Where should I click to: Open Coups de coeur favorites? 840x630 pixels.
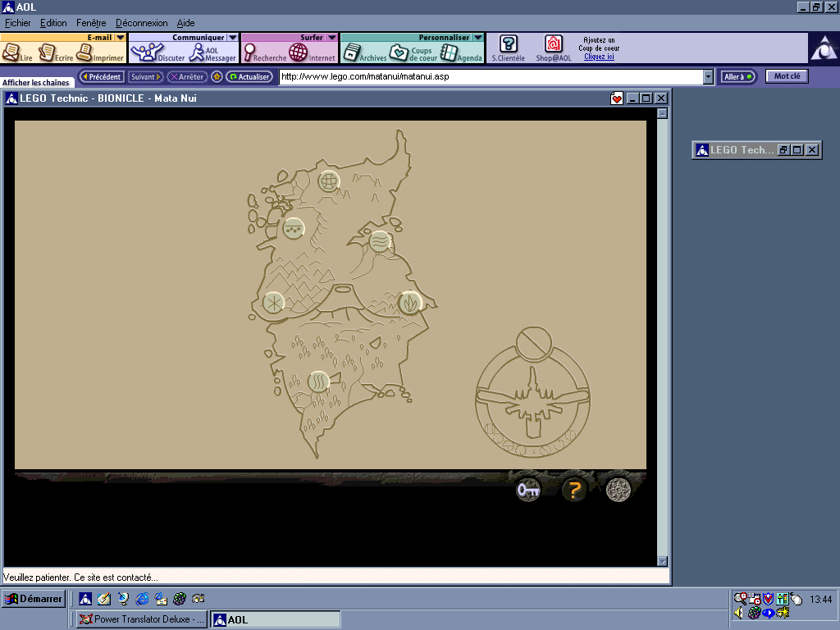[x=413, y=52]
